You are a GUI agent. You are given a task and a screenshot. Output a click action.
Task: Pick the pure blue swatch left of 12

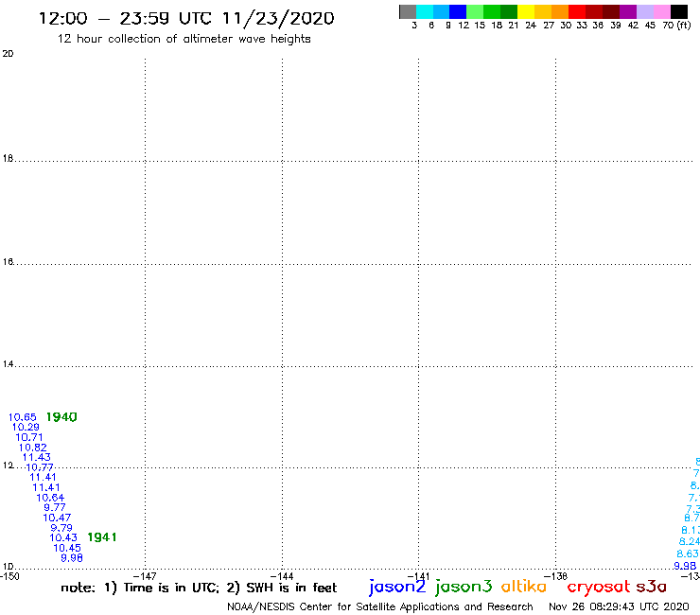(458, 11)
